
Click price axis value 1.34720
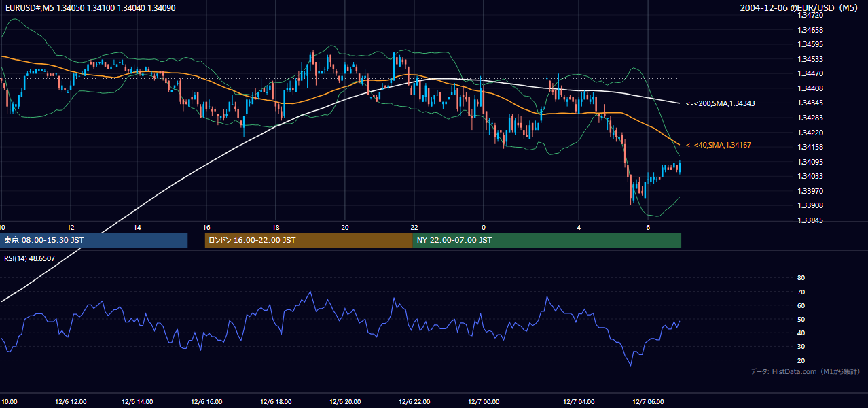click(x=809, y=15)
